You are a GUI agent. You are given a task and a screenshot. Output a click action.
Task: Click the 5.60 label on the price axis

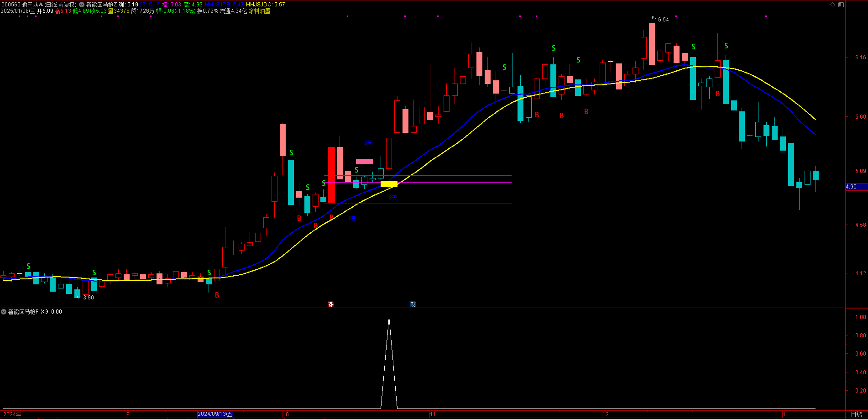860,117
